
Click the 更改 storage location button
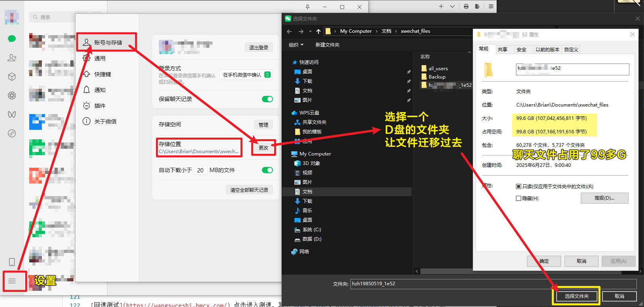pos(263,148)
